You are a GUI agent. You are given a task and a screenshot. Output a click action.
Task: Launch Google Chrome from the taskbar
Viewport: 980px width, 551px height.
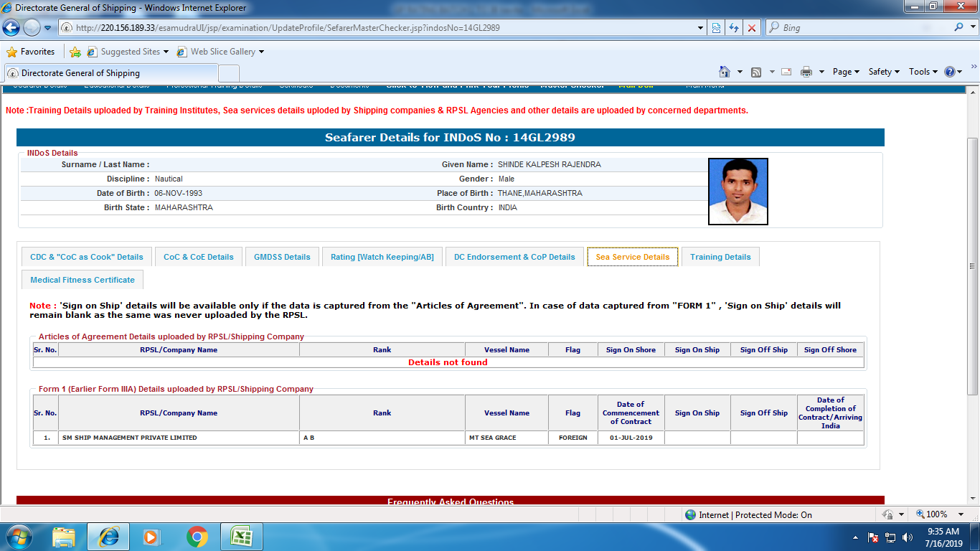[197, 536]
